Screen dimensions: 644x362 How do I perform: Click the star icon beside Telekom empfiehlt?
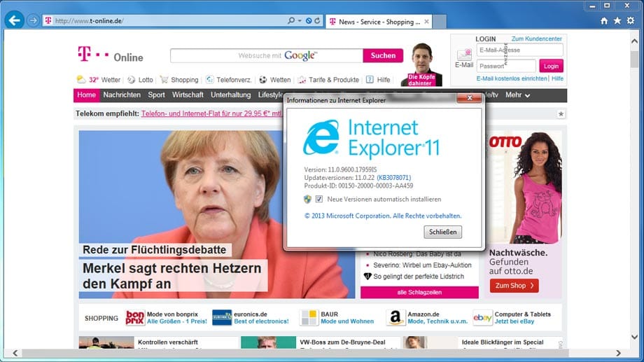click(x=561, y=114)
